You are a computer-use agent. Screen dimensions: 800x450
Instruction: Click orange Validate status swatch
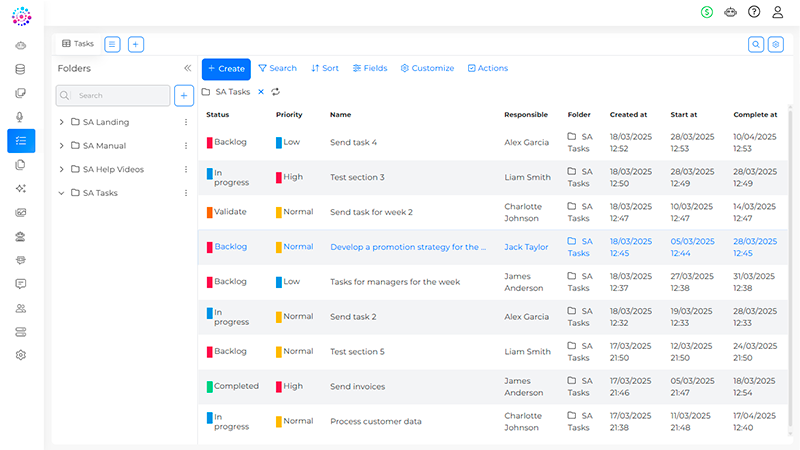tap(209, 212)
